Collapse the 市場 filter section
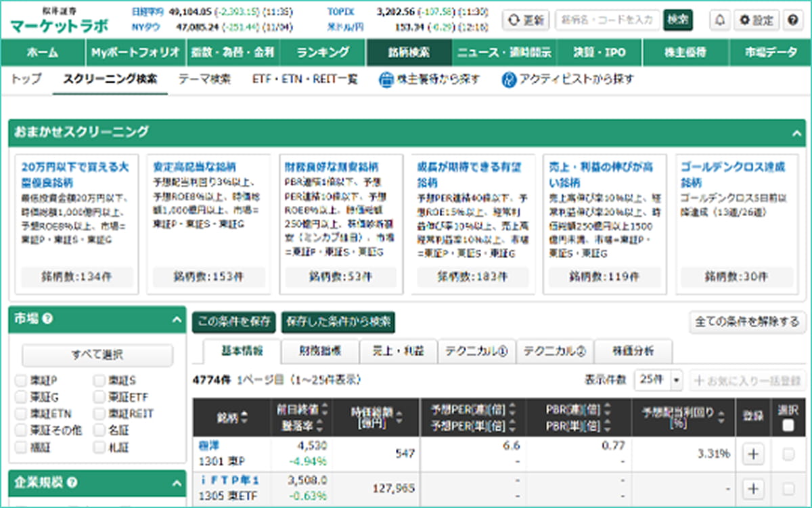The image size is (812, 508). pos(176,319)
